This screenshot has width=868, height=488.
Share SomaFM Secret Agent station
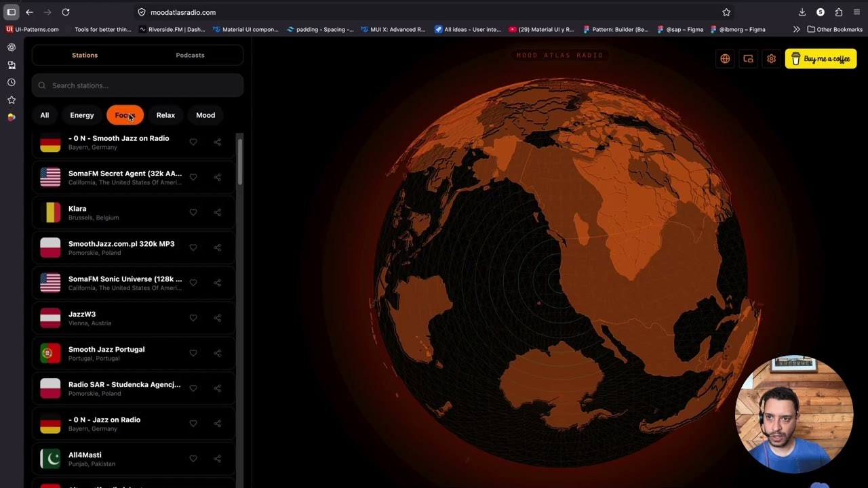(x=218, y=178)
